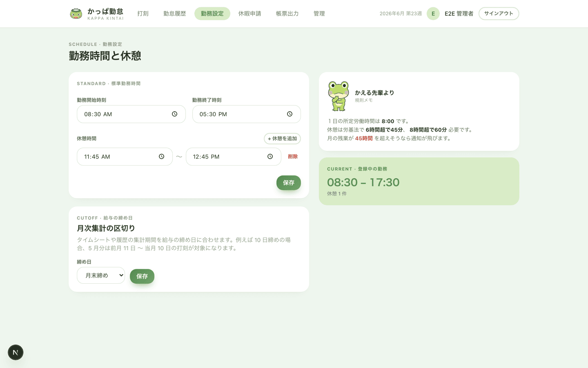Image resolution: width=588 pixels, height=368 pixels.
Task: Click the 月次集計の区切り heading
Action: [x=106, y=228]
